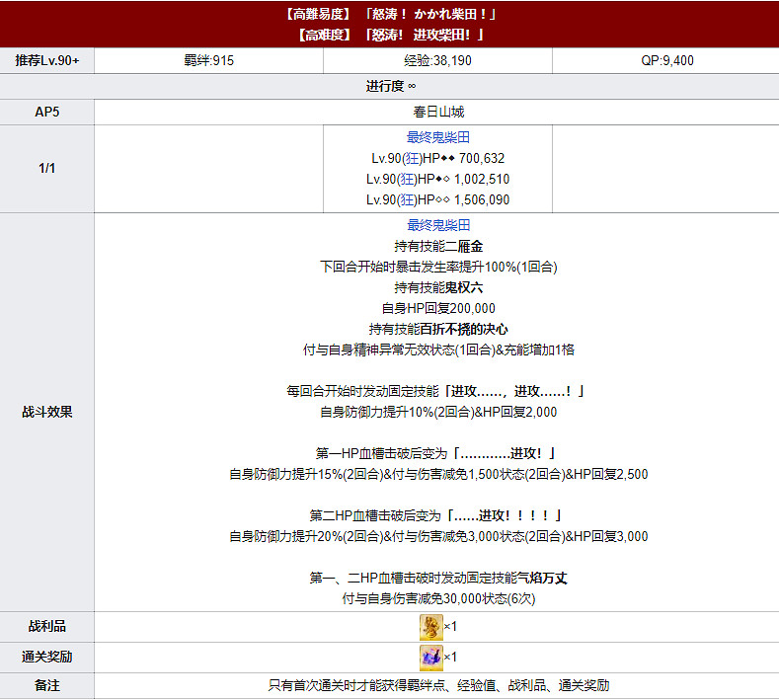Click the line 自身防御力提升10%(2回合)&HP回复2,000

click(438, 412)
